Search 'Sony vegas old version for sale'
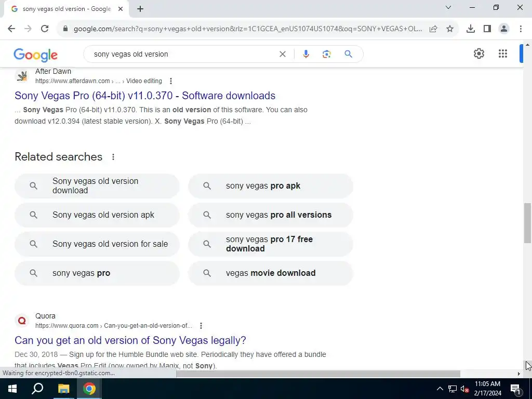 [x=97, y=244]
